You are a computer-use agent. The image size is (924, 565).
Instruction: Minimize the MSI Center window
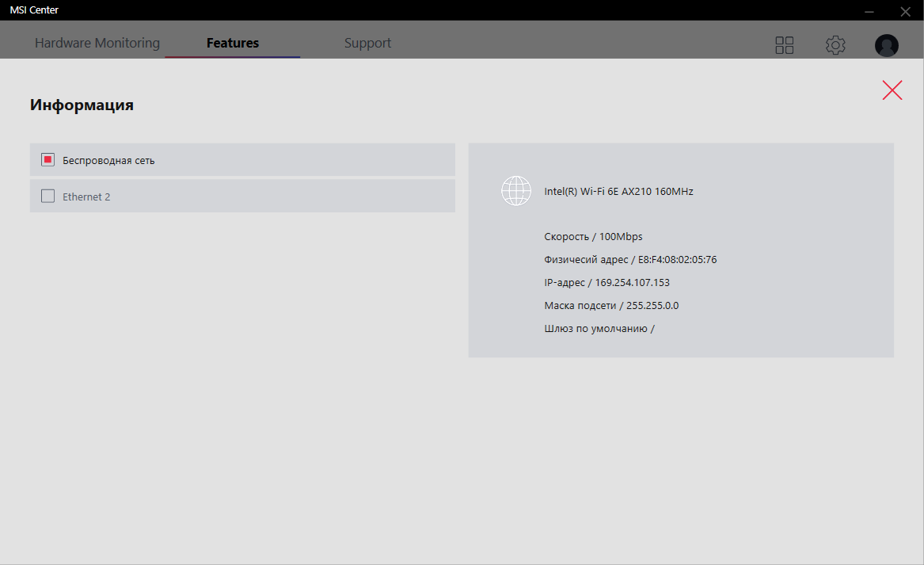click(x=869, y=11)
